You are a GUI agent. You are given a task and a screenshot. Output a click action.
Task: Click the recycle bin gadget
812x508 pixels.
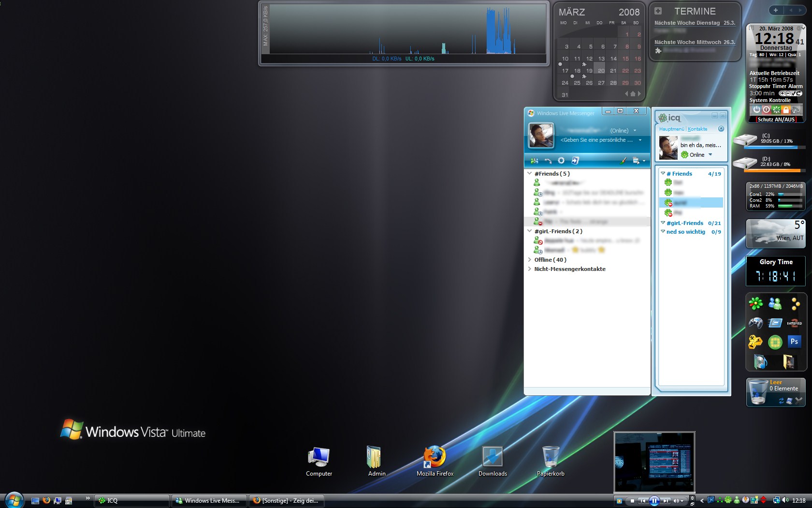point(776,392)
